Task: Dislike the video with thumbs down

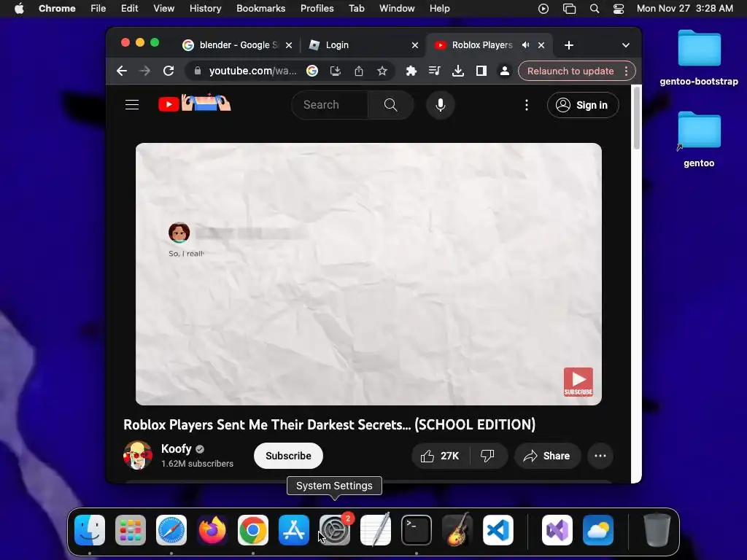Action: pyautogui.click(x=487, y=456)
